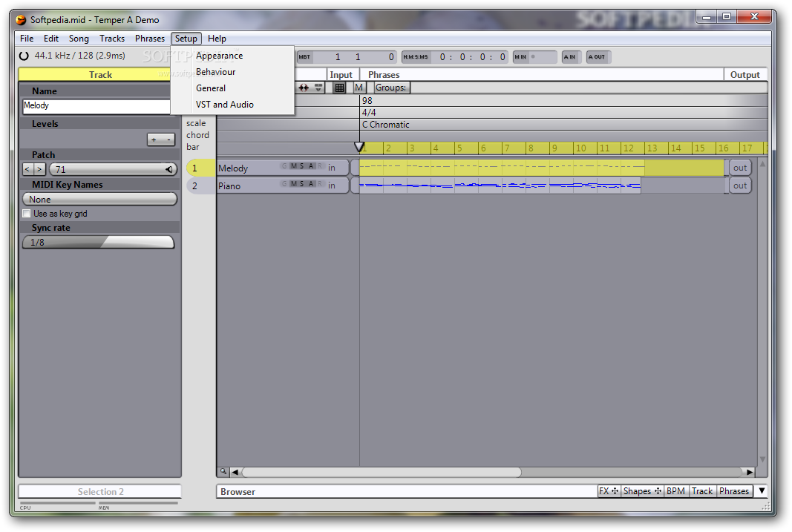The height and width of the screenshot is (532, 792).
Task: Click the C Chromatic scale entry
Action: (x=385, y=125)
